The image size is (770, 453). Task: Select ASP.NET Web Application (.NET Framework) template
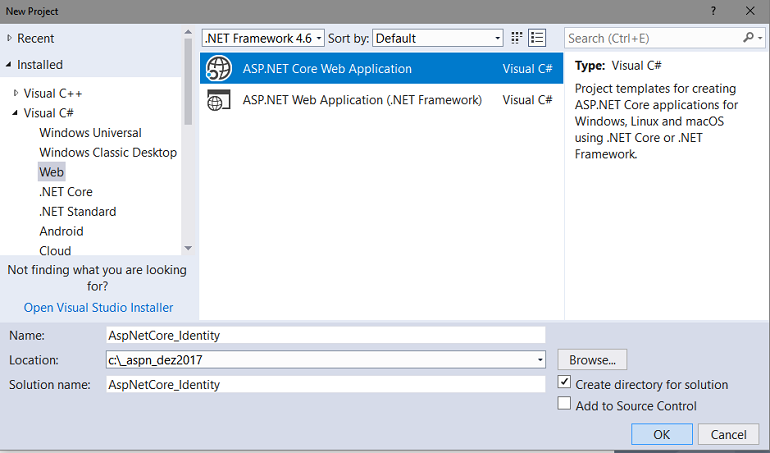tap(381, 100)
